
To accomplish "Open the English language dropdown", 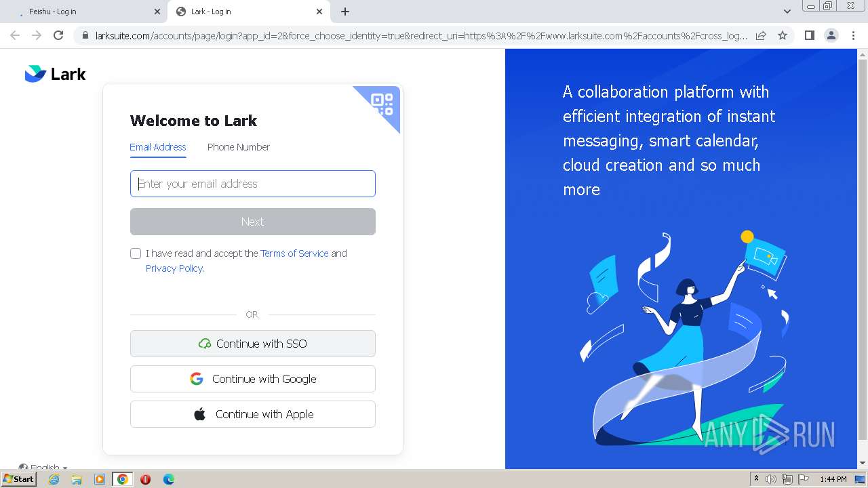I will click(43, 467).
